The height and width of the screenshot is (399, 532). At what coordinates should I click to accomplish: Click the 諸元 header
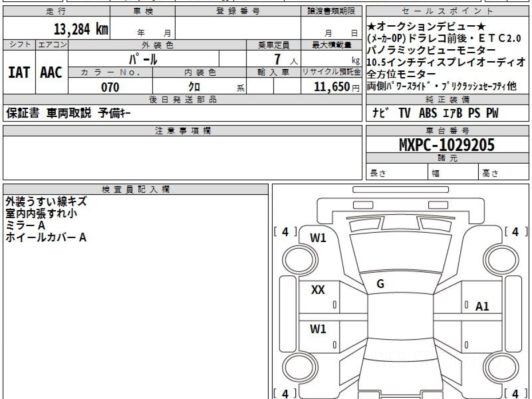[x=447, y=158]
